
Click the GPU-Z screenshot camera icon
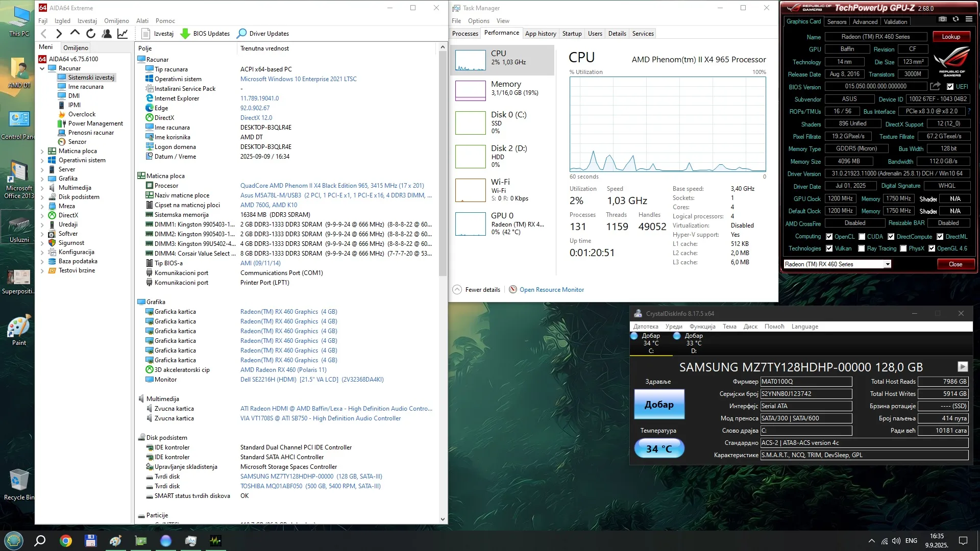(942, 19)
